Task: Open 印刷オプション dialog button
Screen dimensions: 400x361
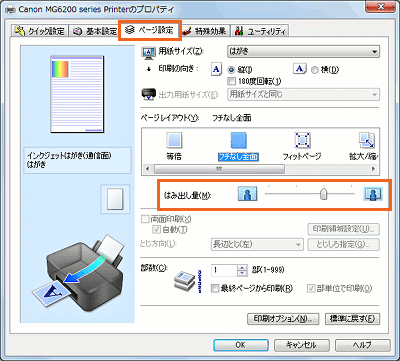Action: point(283,318)
